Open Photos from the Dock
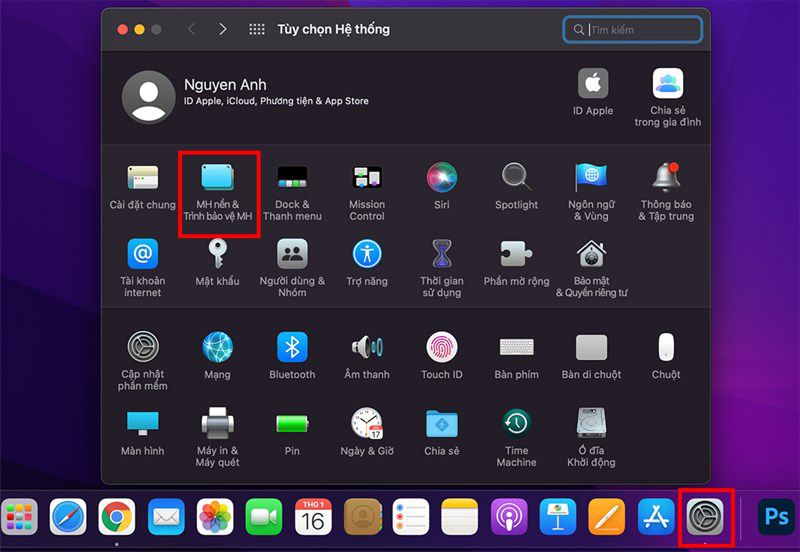800x552 pixels. [215, 517]
